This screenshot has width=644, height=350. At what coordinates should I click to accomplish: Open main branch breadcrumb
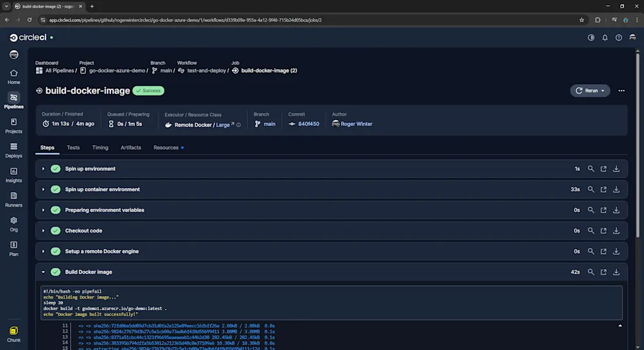click(x=162, y=71)
